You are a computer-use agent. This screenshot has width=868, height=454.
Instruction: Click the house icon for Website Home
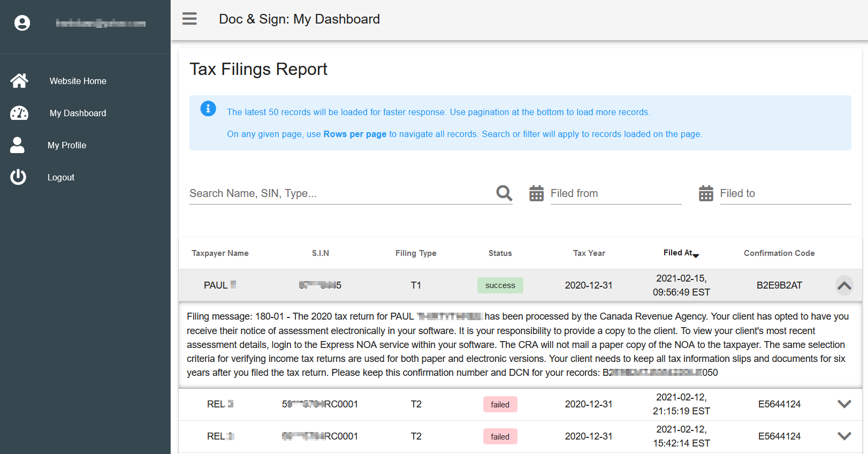[19, 81]
